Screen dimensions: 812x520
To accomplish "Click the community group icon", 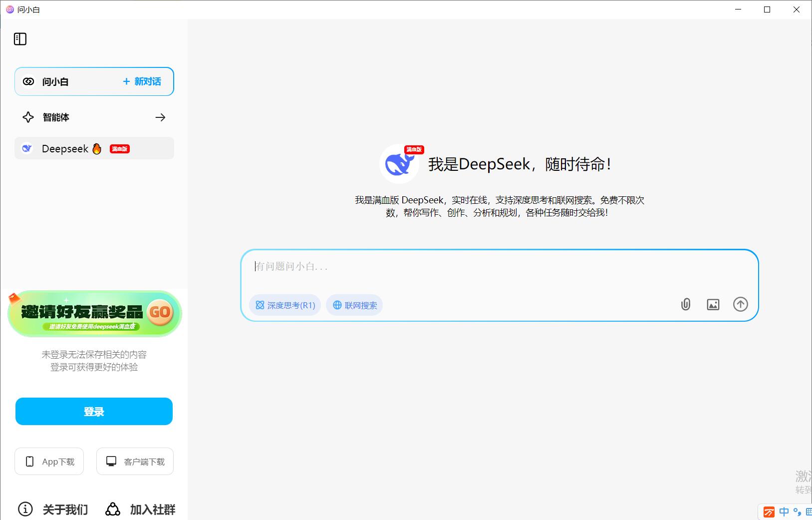I will tap(113, 509).
